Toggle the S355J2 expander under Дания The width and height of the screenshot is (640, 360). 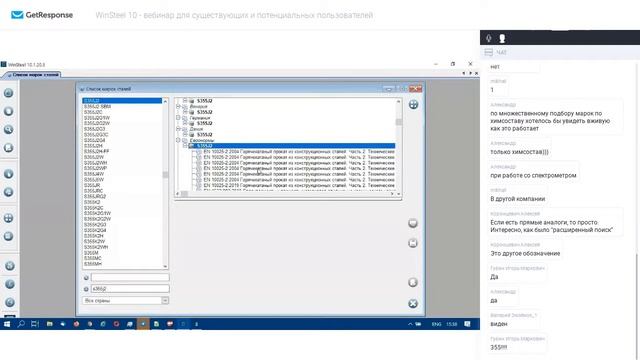(x=185, y=134)
